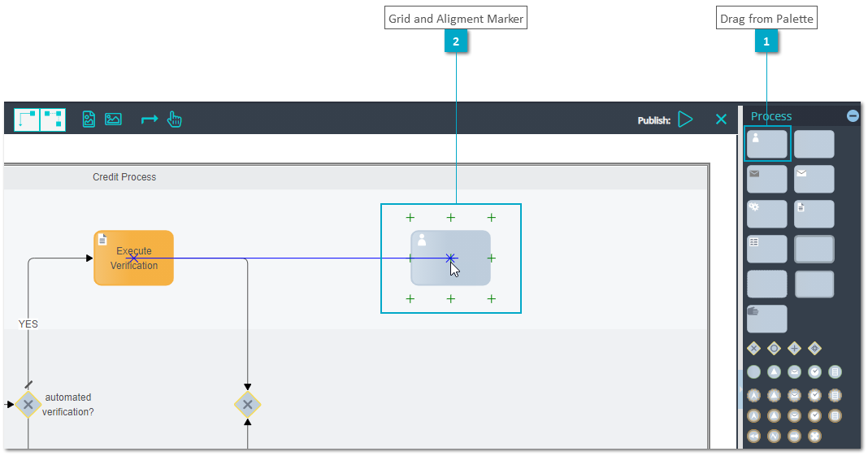The height and width of the screenshot is (456, 868).
Task: Pick the message start event with envelope
Action: pos(794,372)
